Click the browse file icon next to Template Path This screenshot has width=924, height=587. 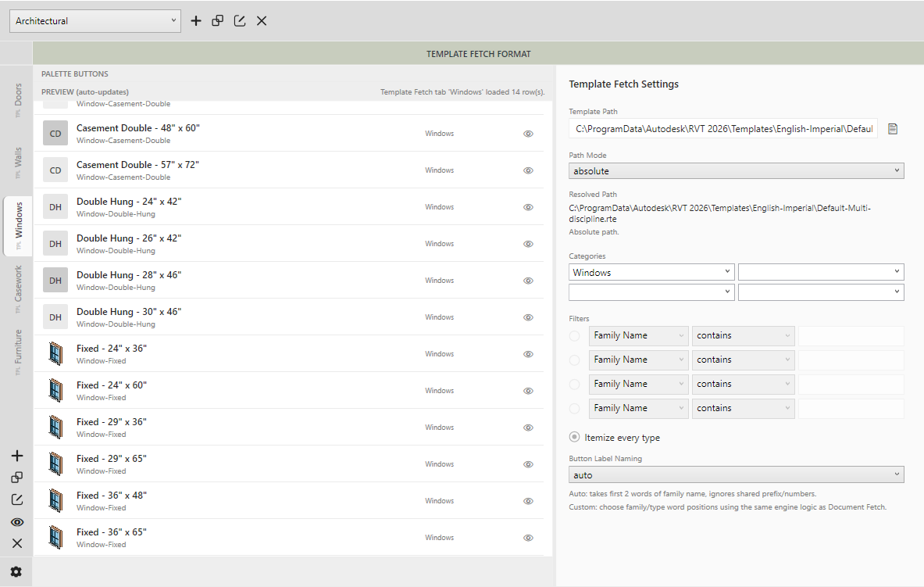click(x=893, y=128)
